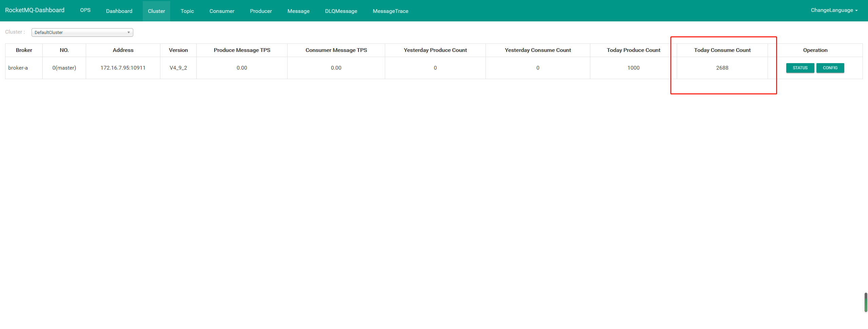868x329 pixels.
Task: Open the OPS page
Action: [x=85, y=10]
